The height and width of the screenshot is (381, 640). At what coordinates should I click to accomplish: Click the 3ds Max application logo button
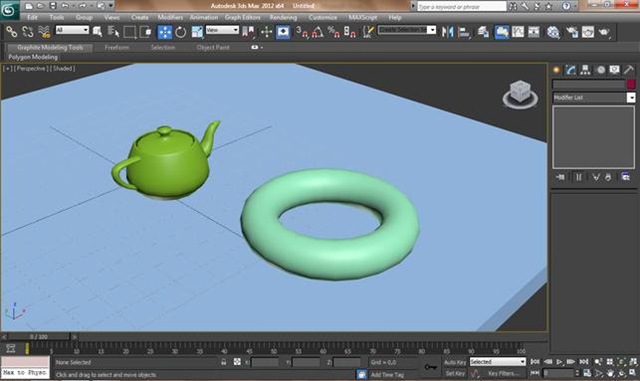9,10
